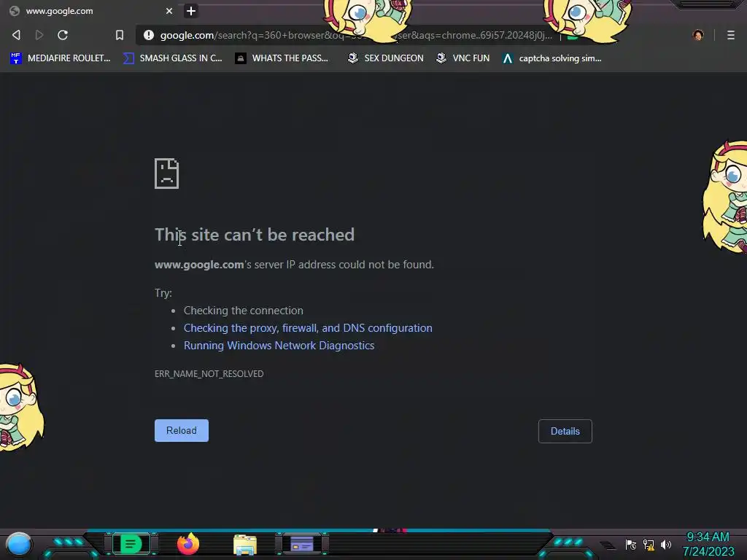Image resolution: width=747 pixels, height=560 pixels.
Task: Open the volume speaker tray icon
Action: click(666, 545)
